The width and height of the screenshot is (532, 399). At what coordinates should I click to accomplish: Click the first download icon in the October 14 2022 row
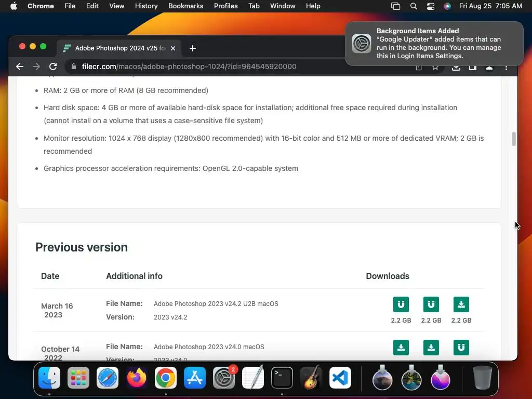tap(401, 348)
